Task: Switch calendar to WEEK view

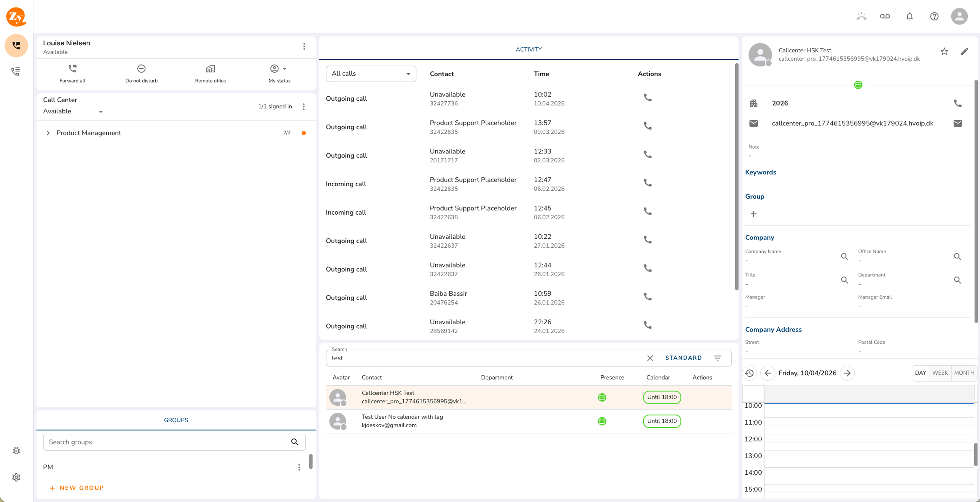Action: (940, 373)
